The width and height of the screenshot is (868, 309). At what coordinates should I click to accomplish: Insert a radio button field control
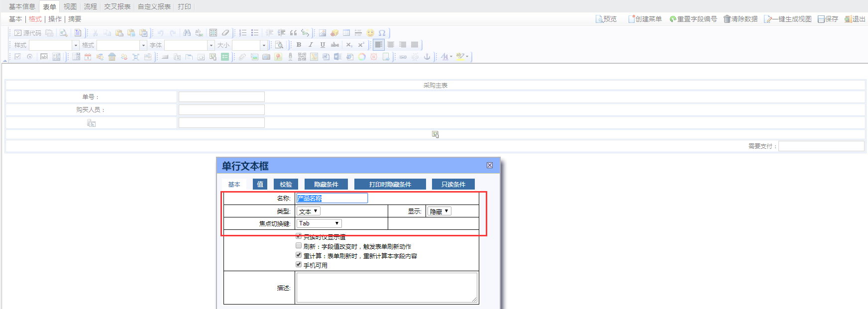point(30,57)
